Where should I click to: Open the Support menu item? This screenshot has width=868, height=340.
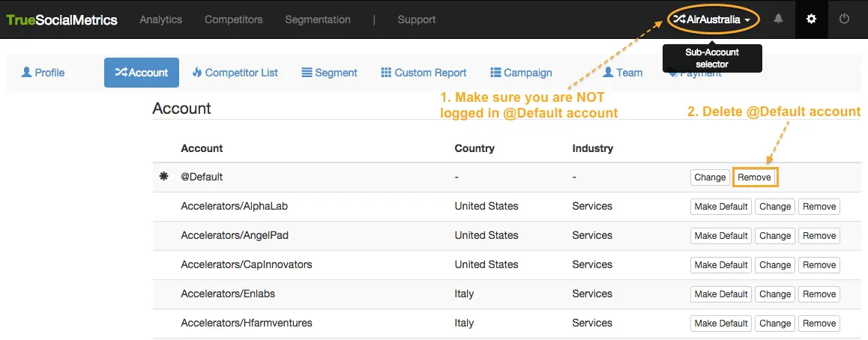point(416,19)
